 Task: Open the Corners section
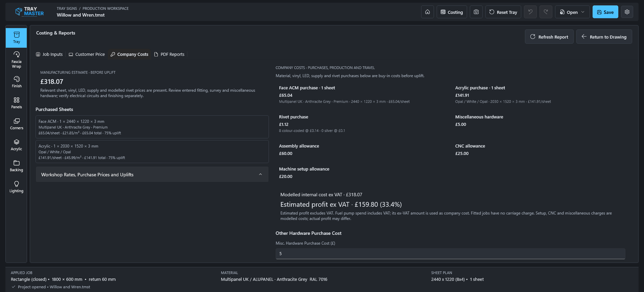click(x=16, y=124)
